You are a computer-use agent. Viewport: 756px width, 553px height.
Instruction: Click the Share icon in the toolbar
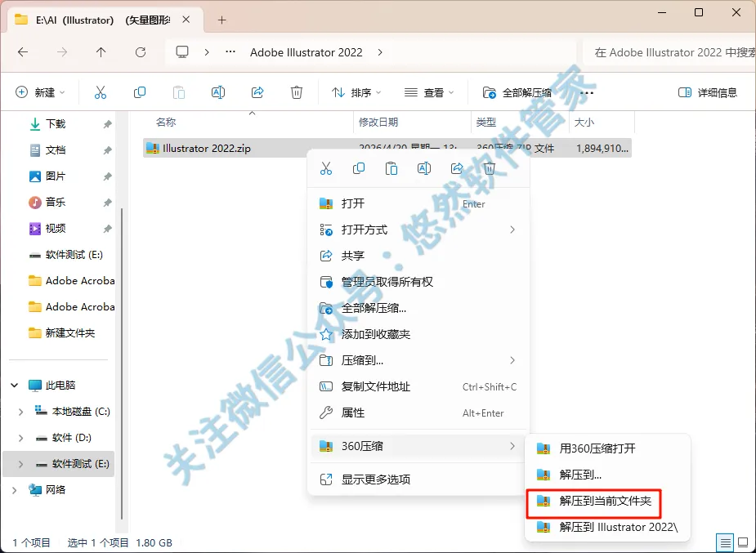click(x=257, y=92)
